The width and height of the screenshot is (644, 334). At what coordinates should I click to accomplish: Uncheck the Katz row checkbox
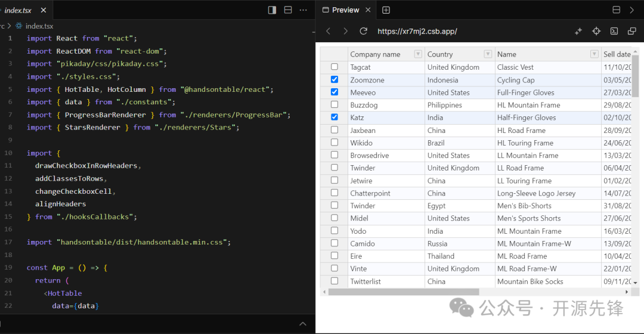point(335,117)
